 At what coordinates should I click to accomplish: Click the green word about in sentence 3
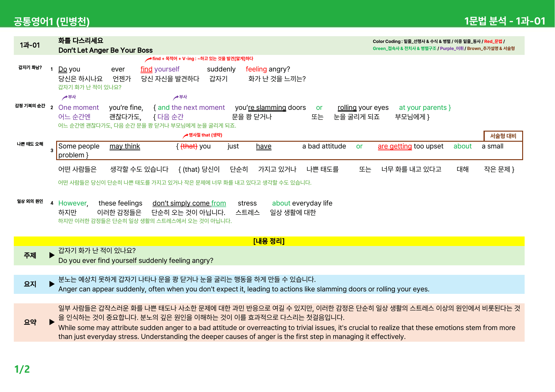point(463,146)
